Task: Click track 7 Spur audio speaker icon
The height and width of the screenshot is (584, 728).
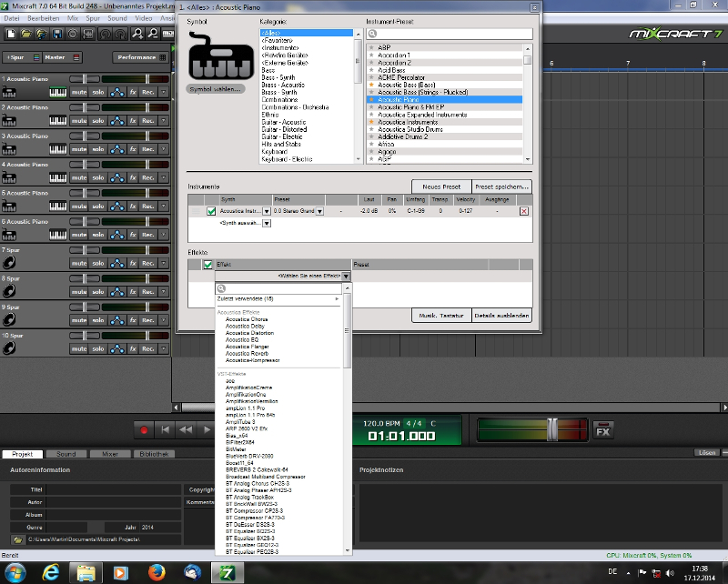Action: pos(9,263)
